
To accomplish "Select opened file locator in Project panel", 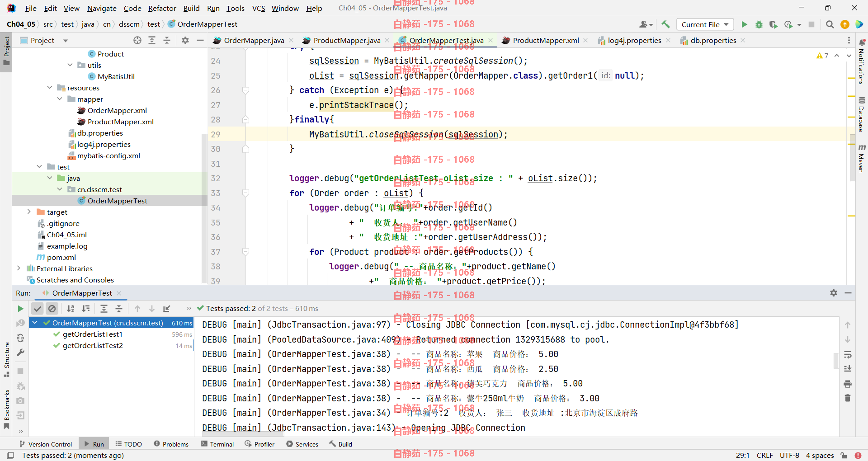I will click(x=137, y=40).
